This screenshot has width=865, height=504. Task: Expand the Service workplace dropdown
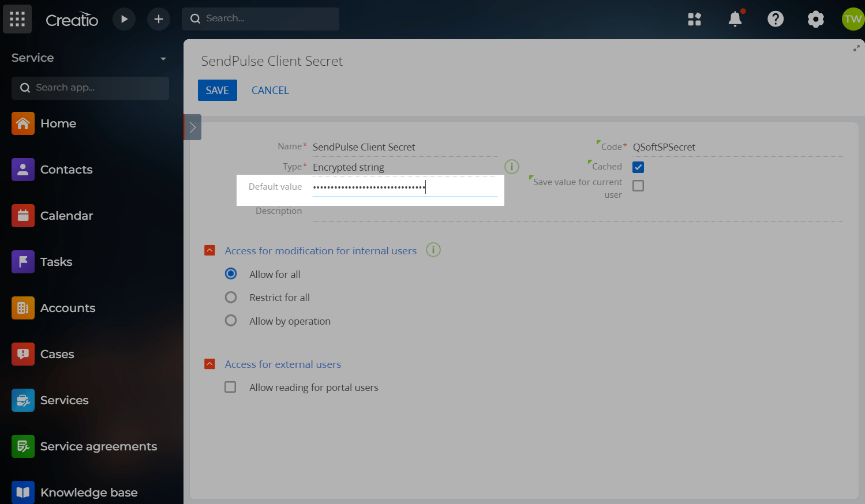pyautogui.click(x=163, y=58)
